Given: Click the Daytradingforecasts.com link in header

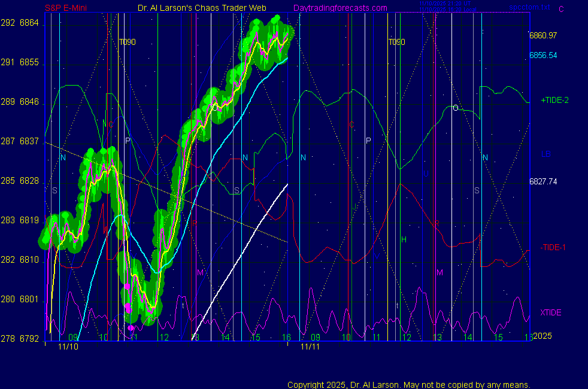Looking at the screenshot, I should click(x=340, y=8).
